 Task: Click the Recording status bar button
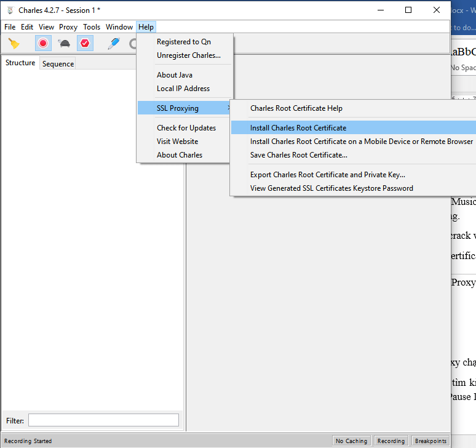click(391, 441)
